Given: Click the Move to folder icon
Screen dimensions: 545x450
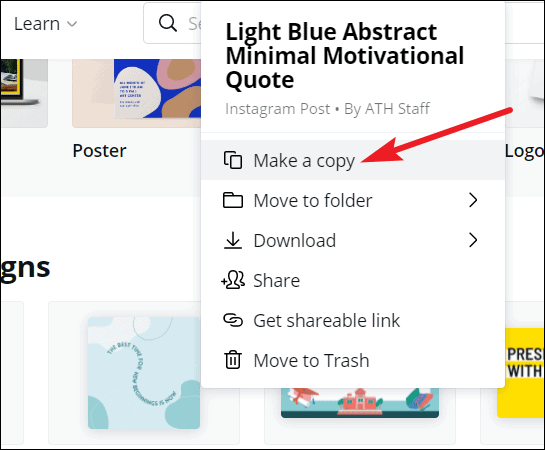Looking at the screenshot, I should pos(233,200).
